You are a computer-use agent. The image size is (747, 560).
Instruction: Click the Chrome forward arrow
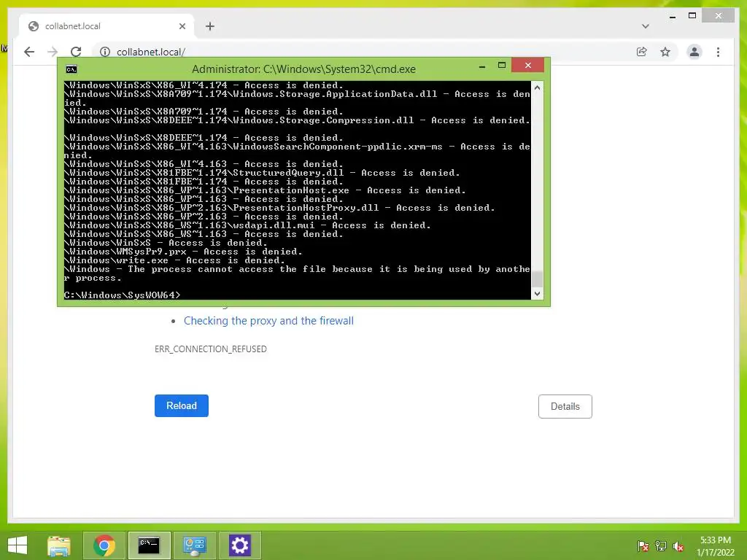pyautogui.click(x=53, y=52)
